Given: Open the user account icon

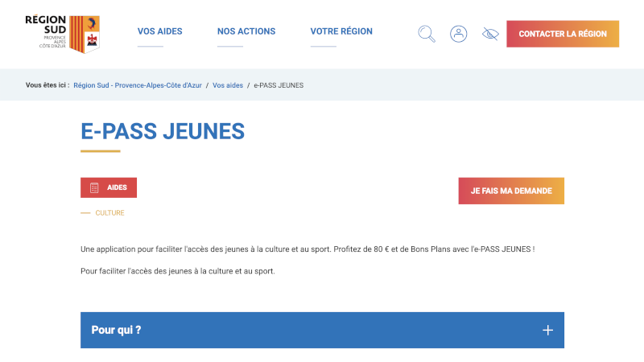Looking at the screenshot, I should click(458, 34).
